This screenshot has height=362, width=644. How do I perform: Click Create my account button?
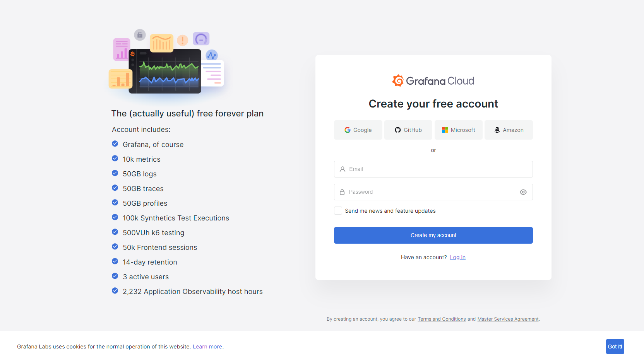pyautogui.click(x=433, y=235)
